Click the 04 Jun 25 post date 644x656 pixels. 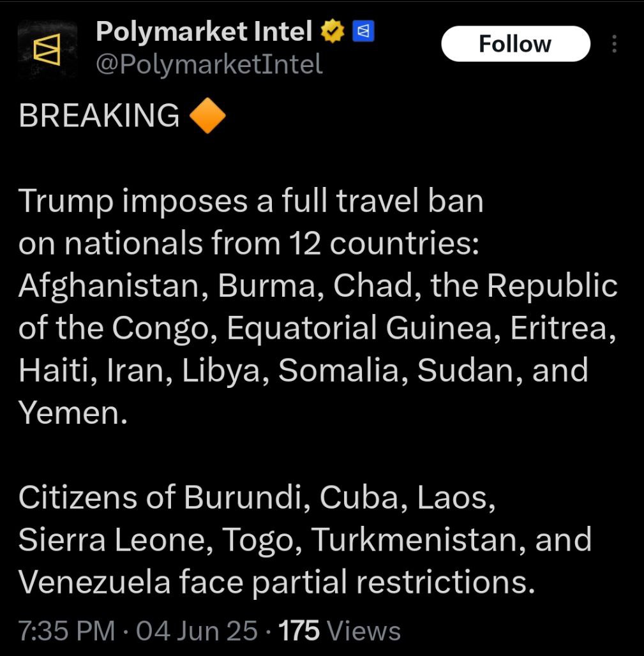(197, 630)
